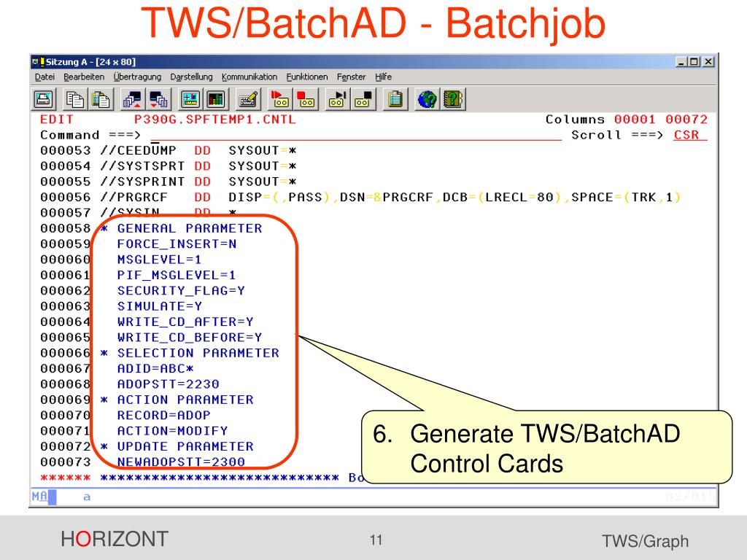Open the Fenster menu
The height and width of the screenshot is (560, 747).
tap(351, 77)
